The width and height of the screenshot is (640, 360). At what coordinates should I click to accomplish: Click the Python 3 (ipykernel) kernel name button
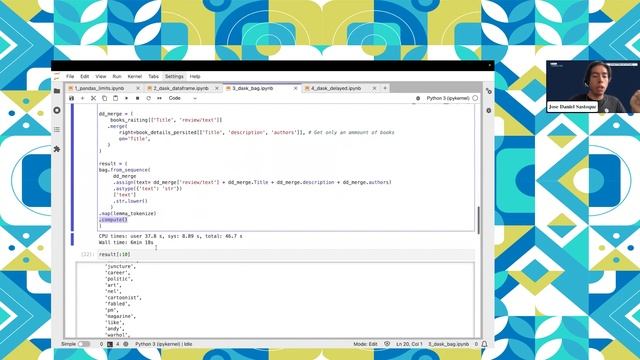coord(448,98)
